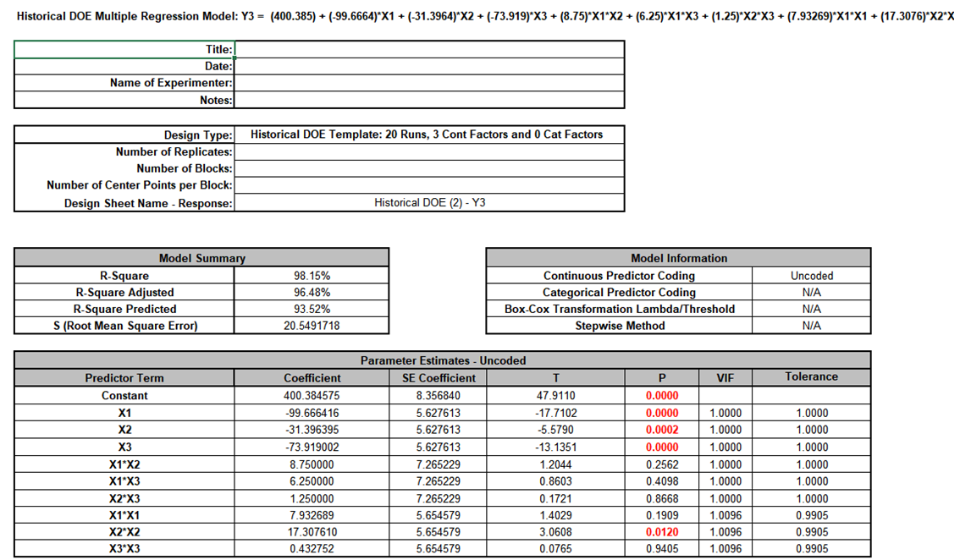Select the 'Uncoded' predictor coding cell
The width and height of the screenshot is (960, 560).
[x=811, y=276]
